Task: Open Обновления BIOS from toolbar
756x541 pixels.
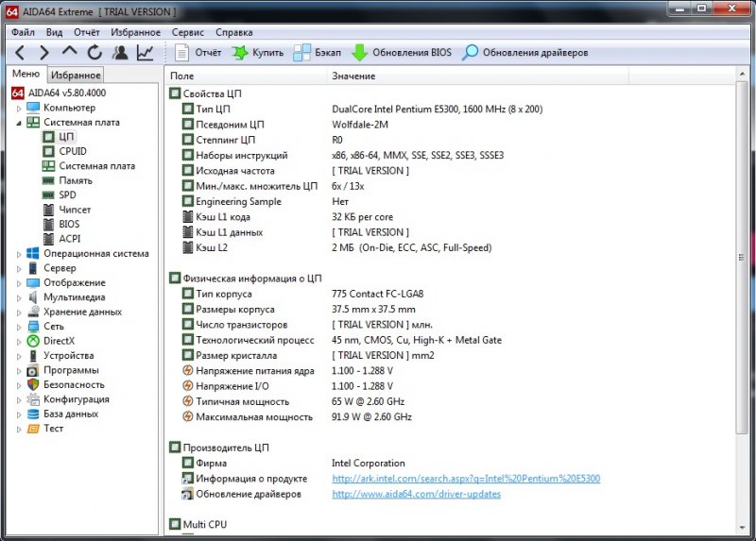Action: 402,53
